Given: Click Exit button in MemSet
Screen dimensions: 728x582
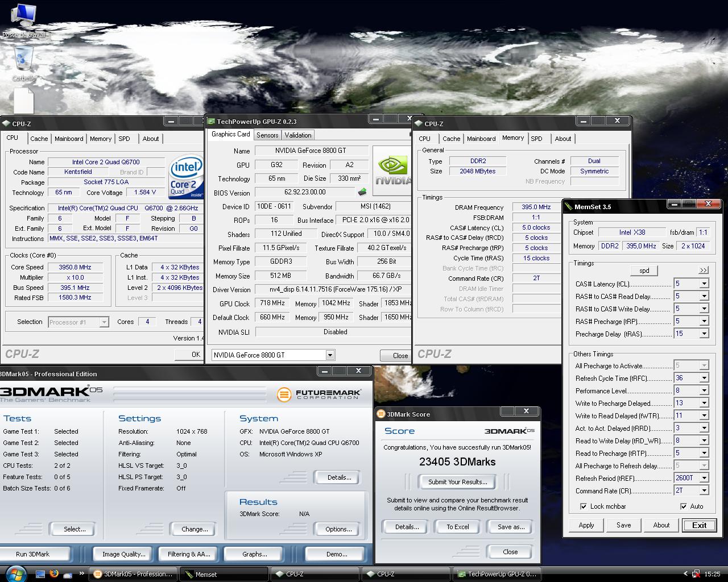Looking at the screenshot, I should point(700,525).
